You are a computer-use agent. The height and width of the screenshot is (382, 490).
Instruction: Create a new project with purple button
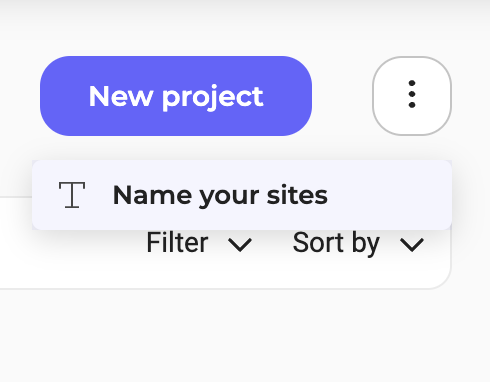(x=176, y=96)
